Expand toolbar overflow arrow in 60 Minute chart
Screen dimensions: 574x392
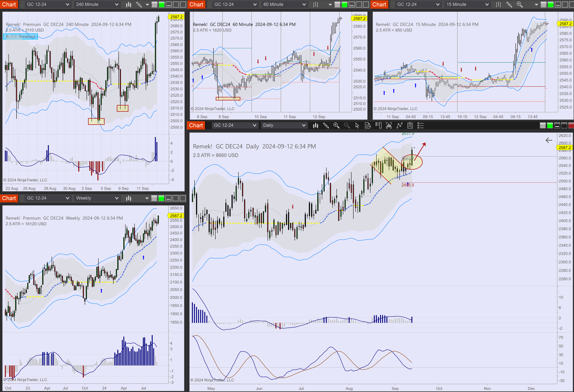pyautogui.click(x=330, y=4)
